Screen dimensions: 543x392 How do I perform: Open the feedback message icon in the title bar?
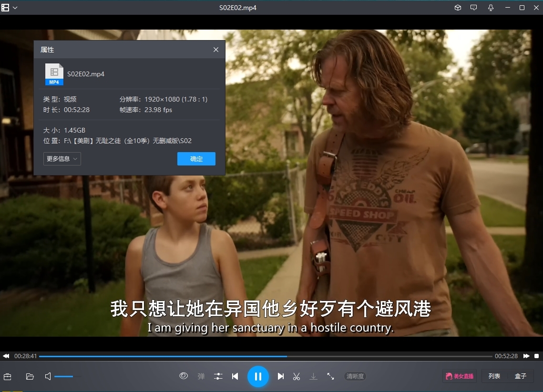[x=474, y=8]
